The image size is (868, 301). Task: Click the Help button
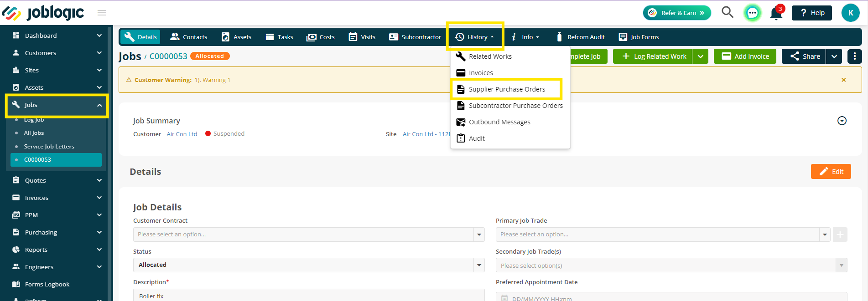[x=812, y=13]
